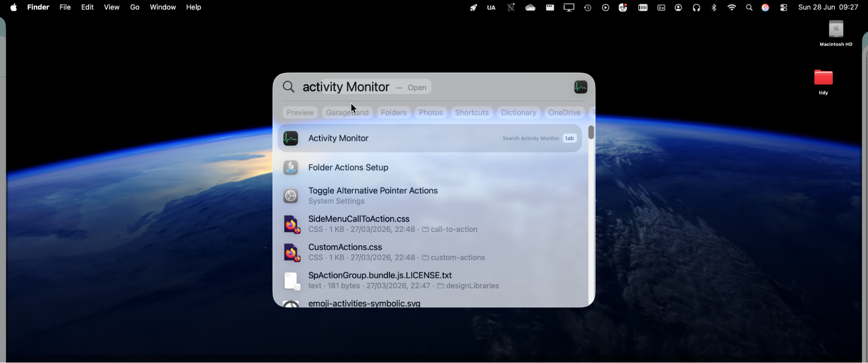
Task: Click the Spotlight magnifier icon in search field
Action: point(289,87)
